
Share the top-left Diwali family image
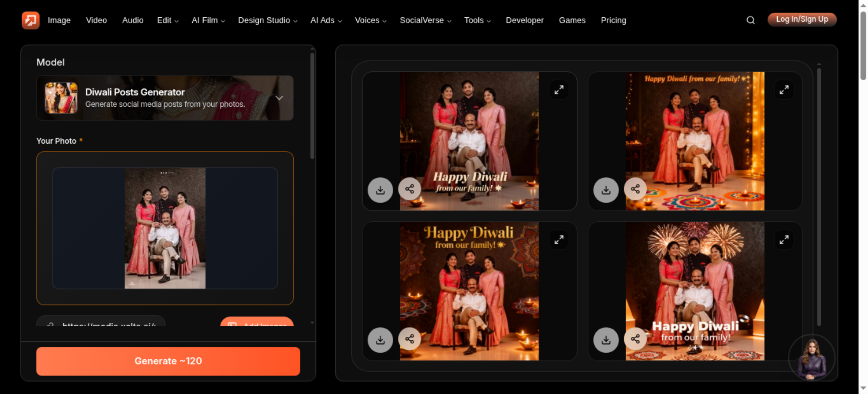click(x=409, y=189)
